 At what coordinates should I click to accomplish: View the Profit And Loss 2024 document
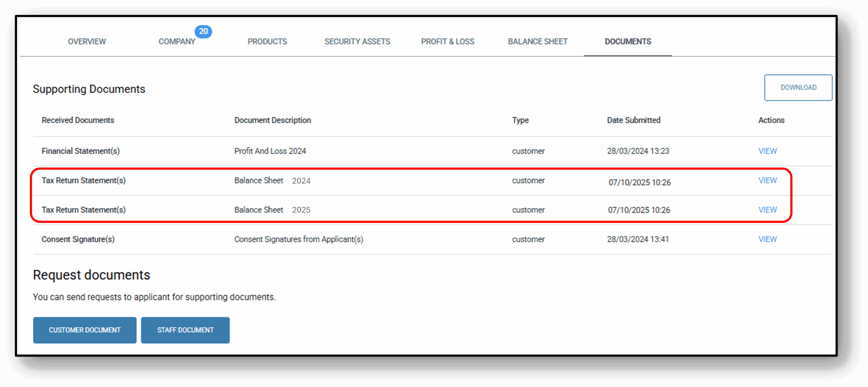pyautogui.click(x=767, y=151)
